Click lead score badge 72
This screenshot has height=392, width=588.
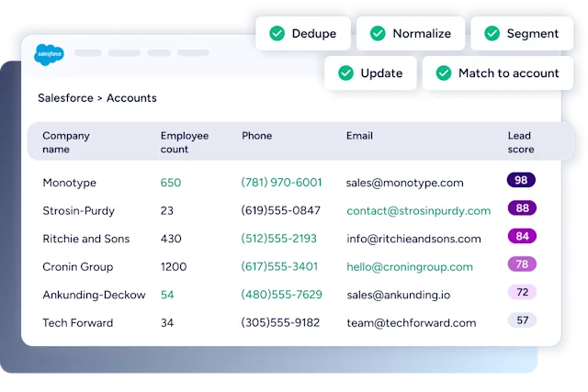coord(522,292)
